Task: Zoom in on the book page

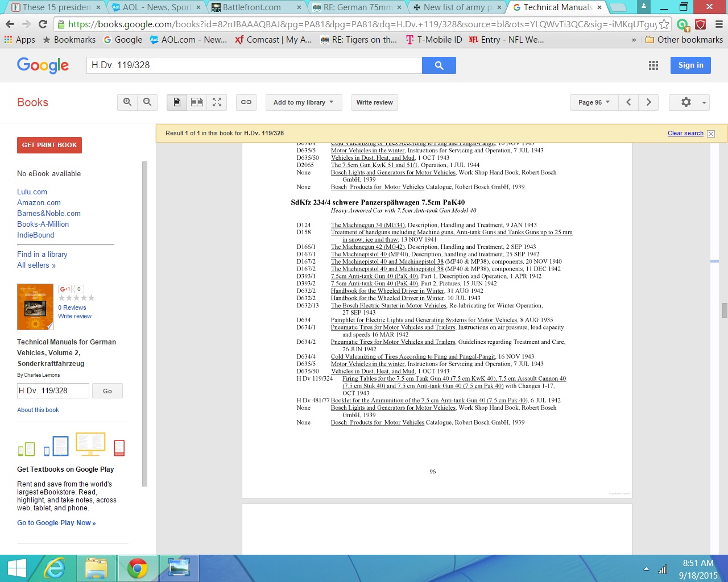Action: click(x=127, y=102)
